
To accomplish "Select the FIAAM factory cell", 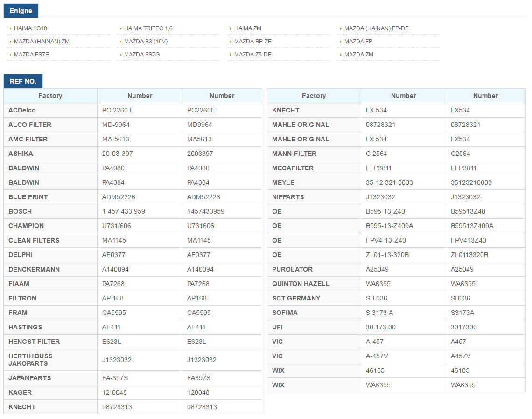I will tap(50, 284).
